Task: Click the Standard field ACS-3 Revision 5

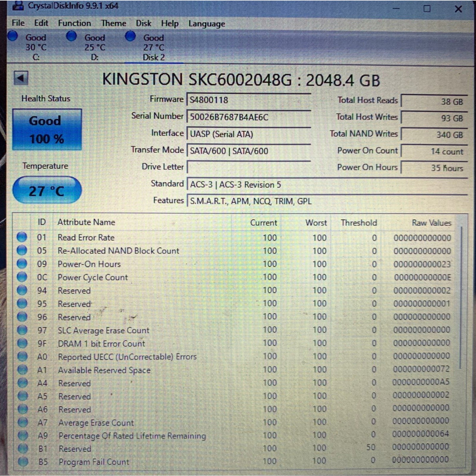Action: click(x=327, y=184)
